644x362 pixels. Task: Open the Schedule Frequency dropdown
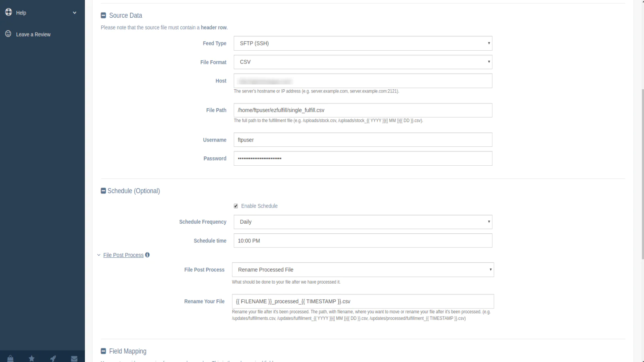[x=363, y=222]
